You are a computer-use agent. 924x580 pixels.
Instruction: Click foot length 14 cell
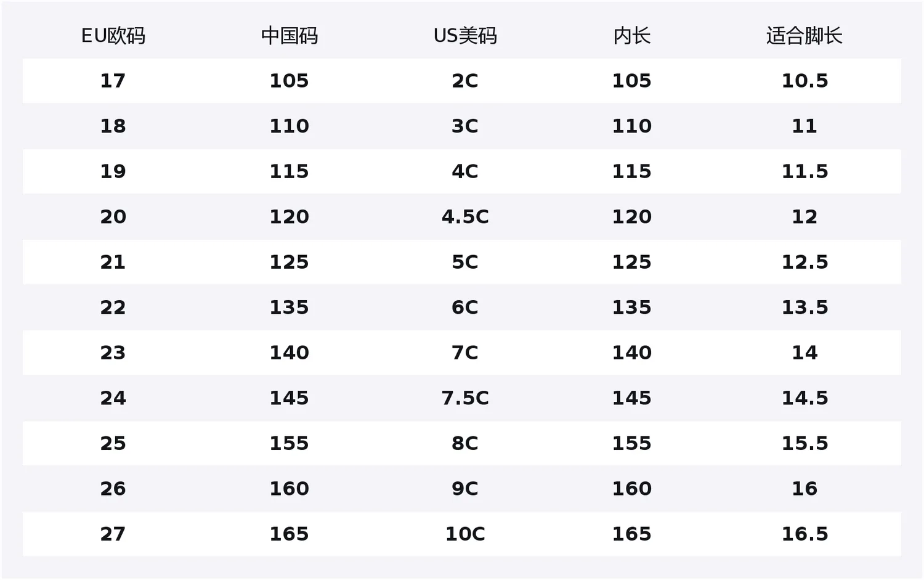804,353
